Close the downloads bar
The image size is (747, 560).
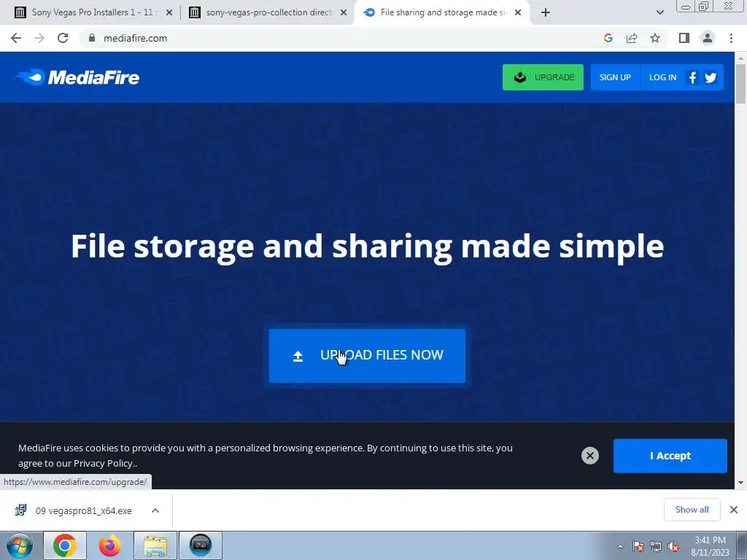[734, 510]
